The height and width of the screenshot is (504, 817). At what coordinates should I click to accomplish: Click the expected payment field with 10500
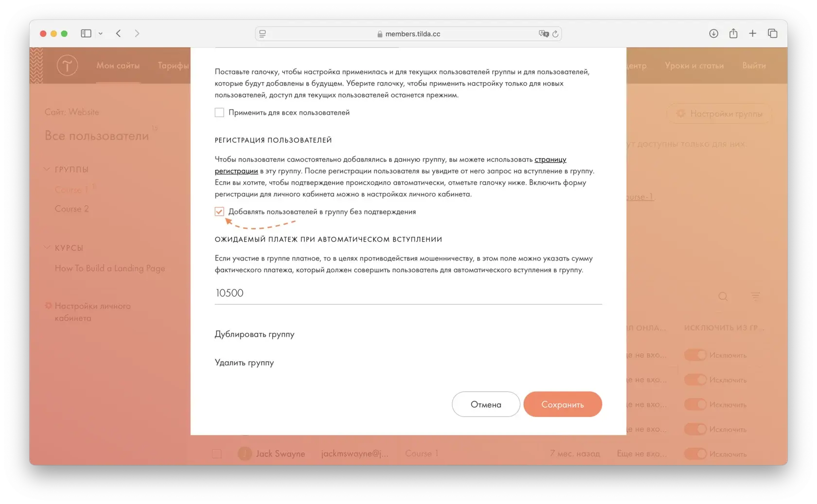coord(408,293)
